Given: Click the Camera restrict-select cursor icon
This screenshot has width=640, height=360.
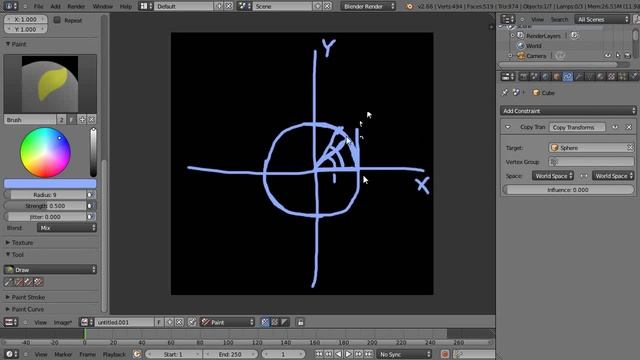Looking at the screenshot, I should (618, 56).
